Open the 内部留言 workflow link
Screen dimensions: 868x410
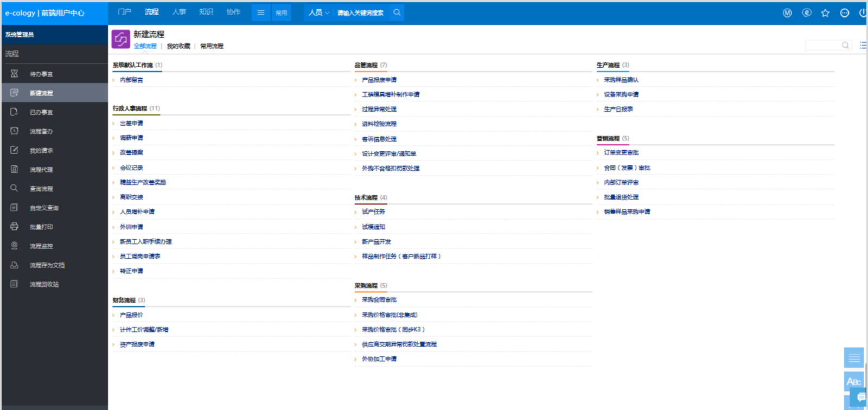(x=132, y=80)
